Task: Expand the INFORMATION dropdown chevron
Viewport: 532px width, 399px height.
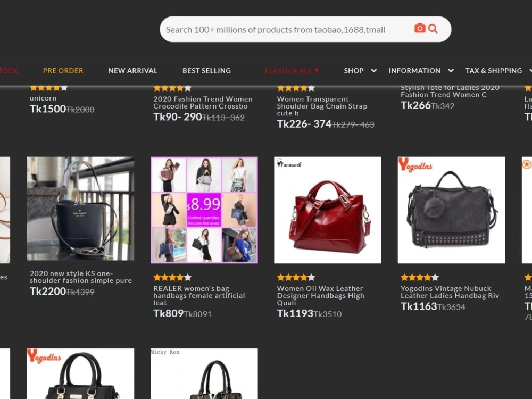Action: (x=451, y=71)
